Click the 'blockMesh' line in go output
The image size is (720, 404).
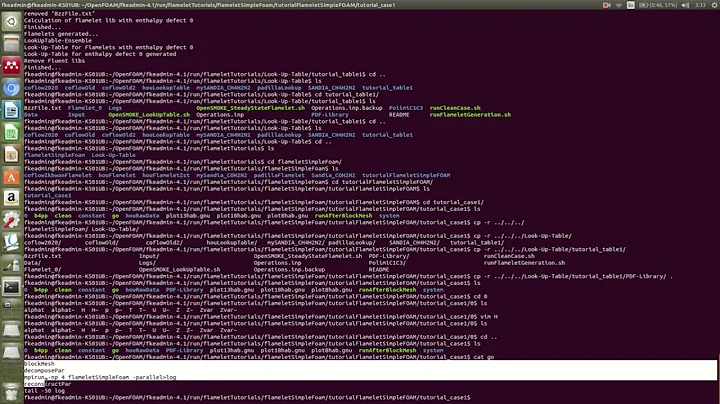[39, 364]
